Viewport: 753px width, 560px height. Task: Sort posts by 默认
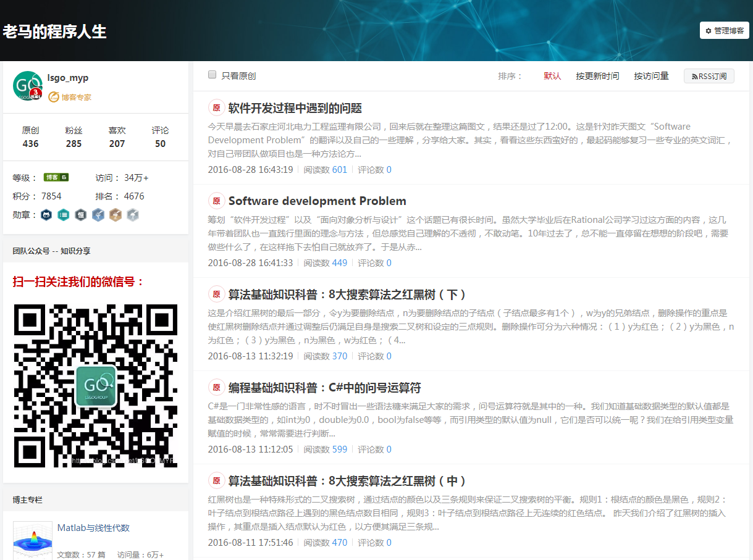pos(552,76)
